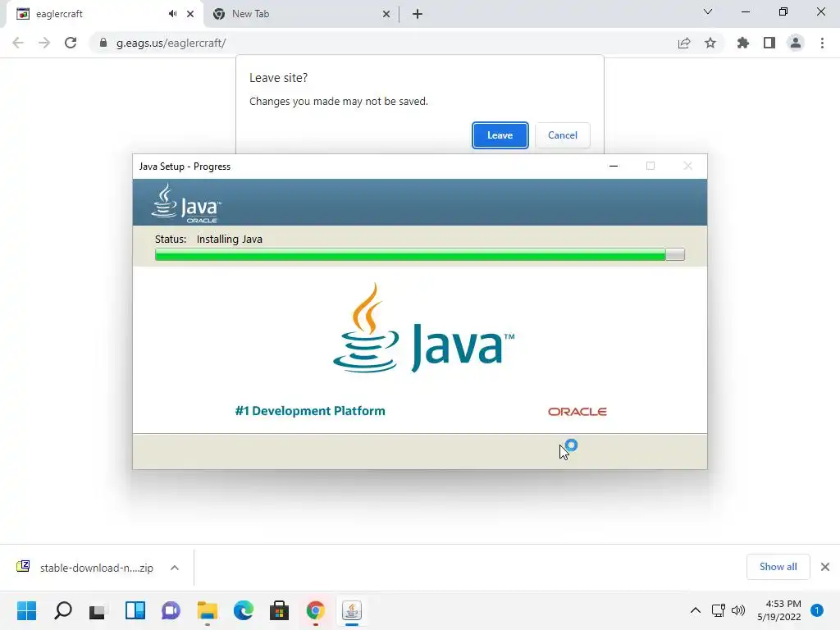
Task: Click Cancel in the Leave site dialog
Action: (563, 135)
